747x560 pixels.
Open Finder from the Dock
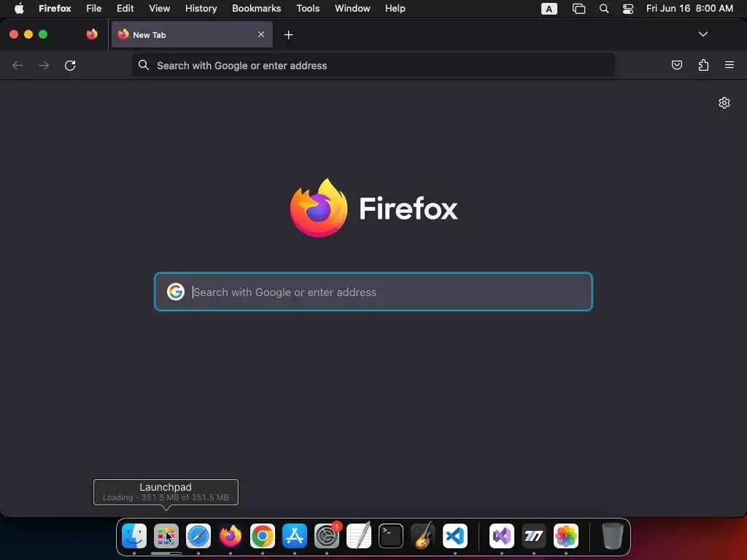pyautogui.click(x=134, y=536)
